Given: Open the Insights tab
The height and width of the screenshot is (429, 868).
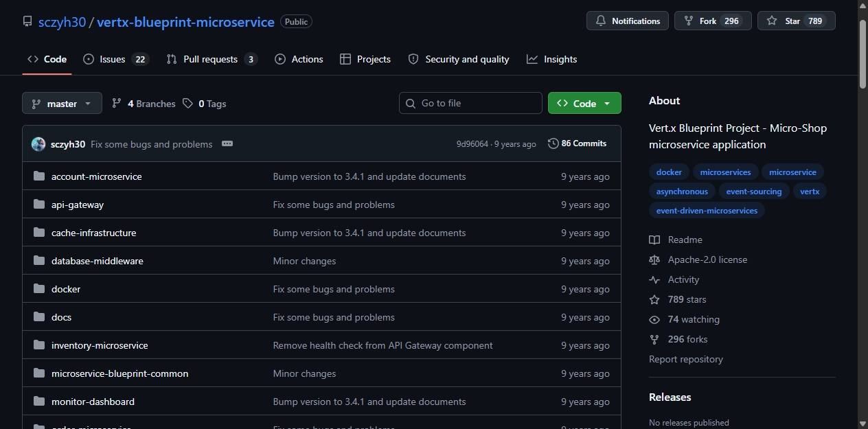Looking at the screenshot, I should (552, 59).
